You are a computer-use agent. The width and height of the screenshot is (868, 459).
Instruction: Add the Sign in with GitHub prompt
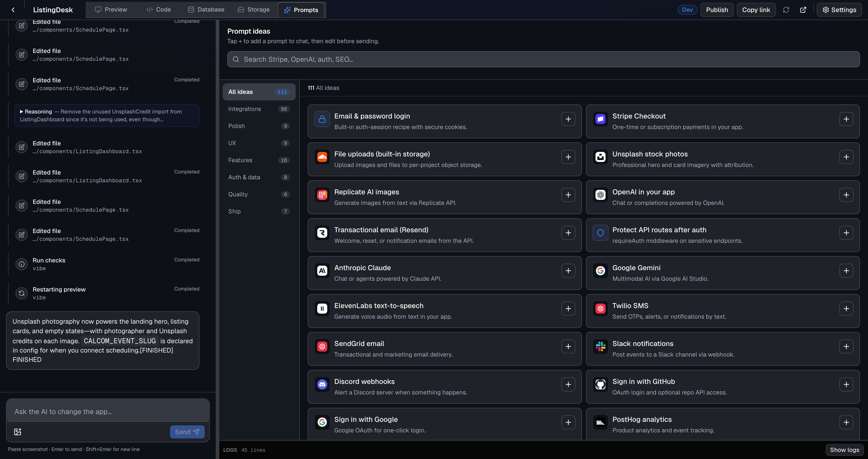tap(846, 384)
